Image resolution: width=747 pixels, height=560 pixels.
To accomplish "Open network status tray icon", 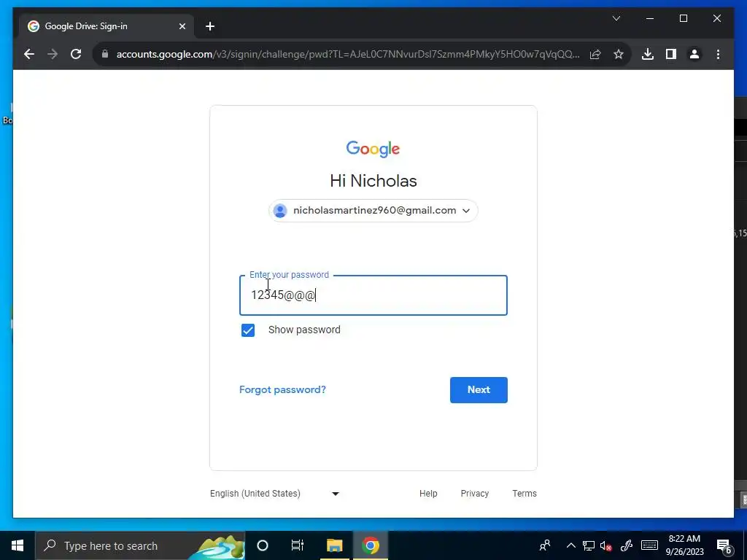I will click(x=589, y=545).
